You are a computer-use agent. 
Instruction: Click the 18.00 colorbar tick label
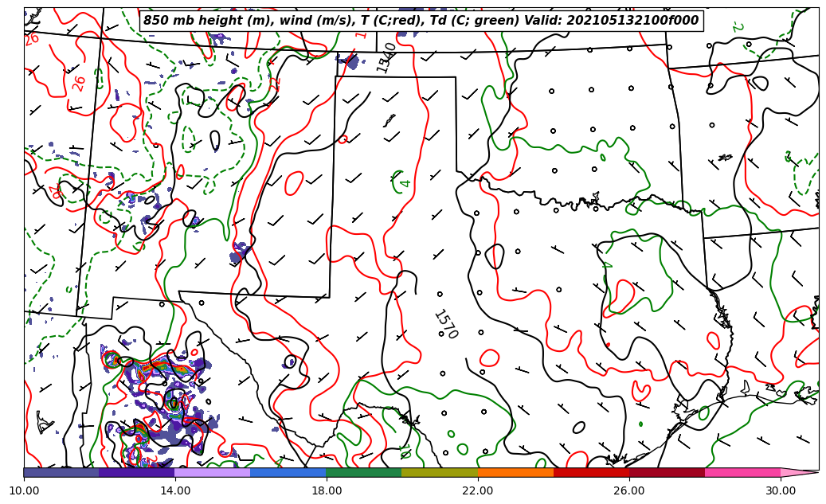(327, 490)
